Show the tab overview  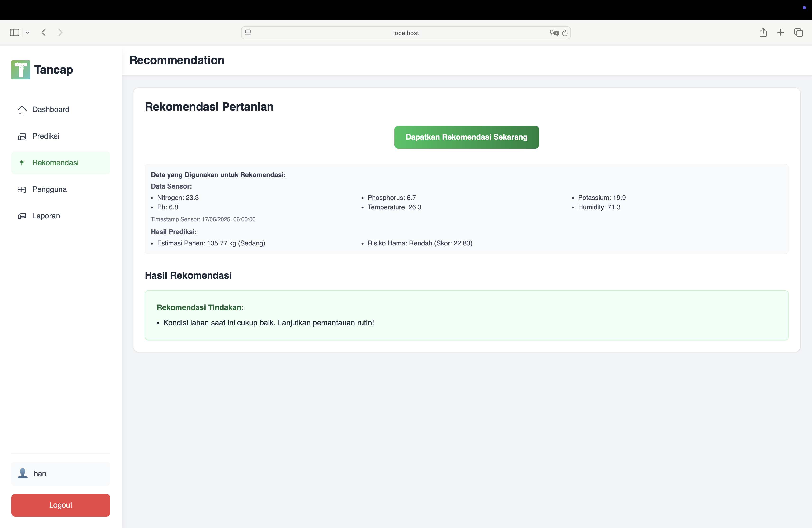(798, 32)
